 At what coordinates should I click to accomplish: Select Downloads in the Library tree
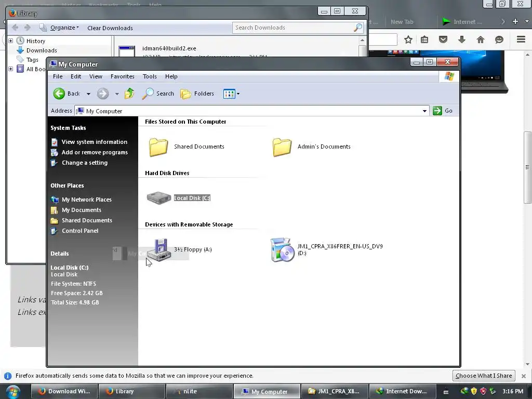tap(42, 50)
